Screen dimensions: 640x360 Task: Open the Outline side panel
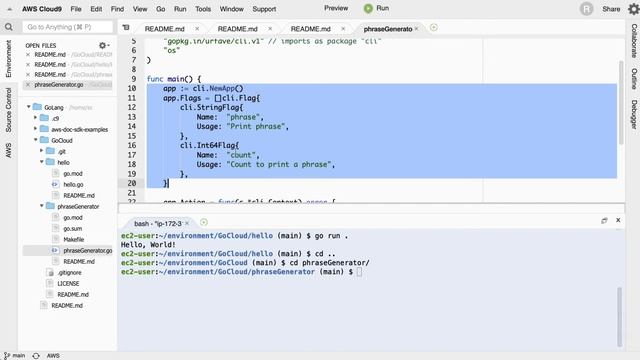pyautogui.click(x=634, y=79)
